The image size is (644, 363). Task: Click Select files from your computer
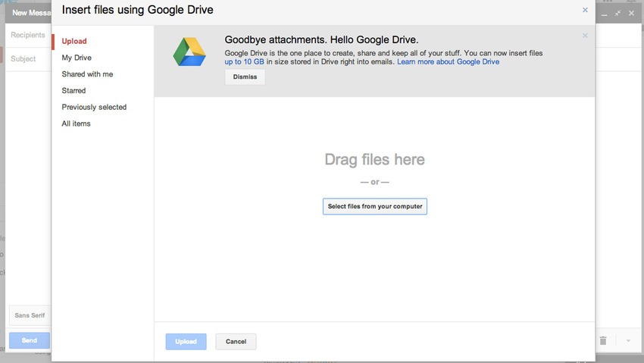coord(374,206)
